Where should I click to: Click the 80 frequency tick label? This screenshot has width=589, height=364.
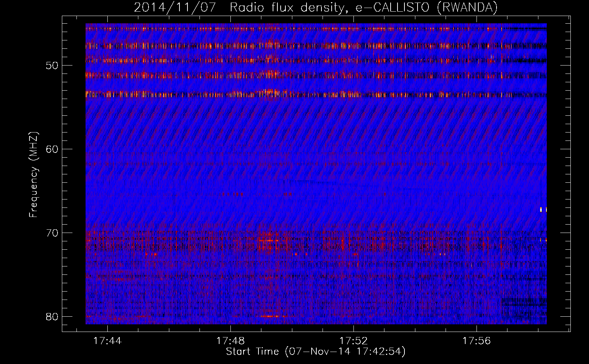[x=52, y=317]
